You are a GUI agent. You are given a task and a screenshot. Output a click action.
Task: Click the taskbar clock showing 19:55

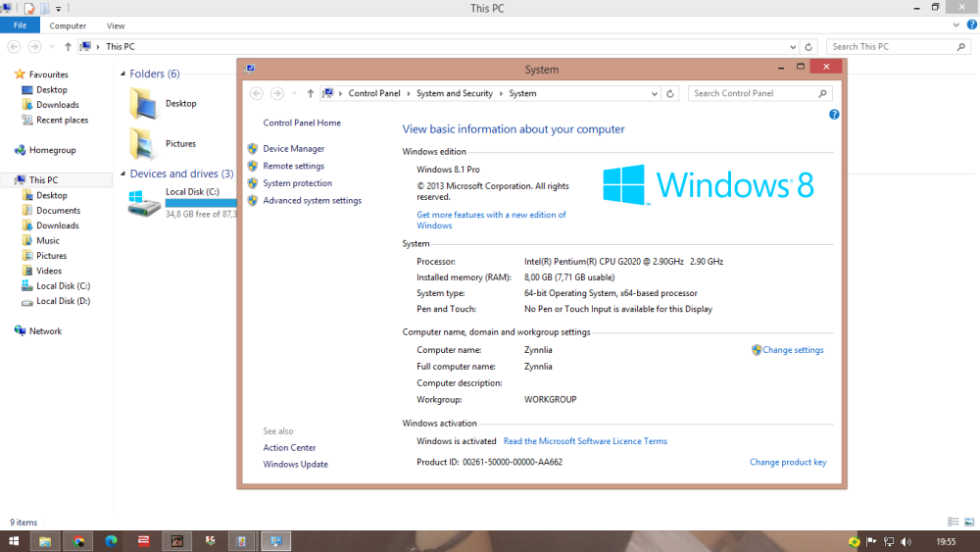[947, 541]
